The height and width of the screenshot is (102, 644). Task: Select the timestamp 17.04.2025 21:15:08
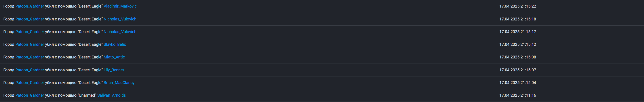(517, 57)
